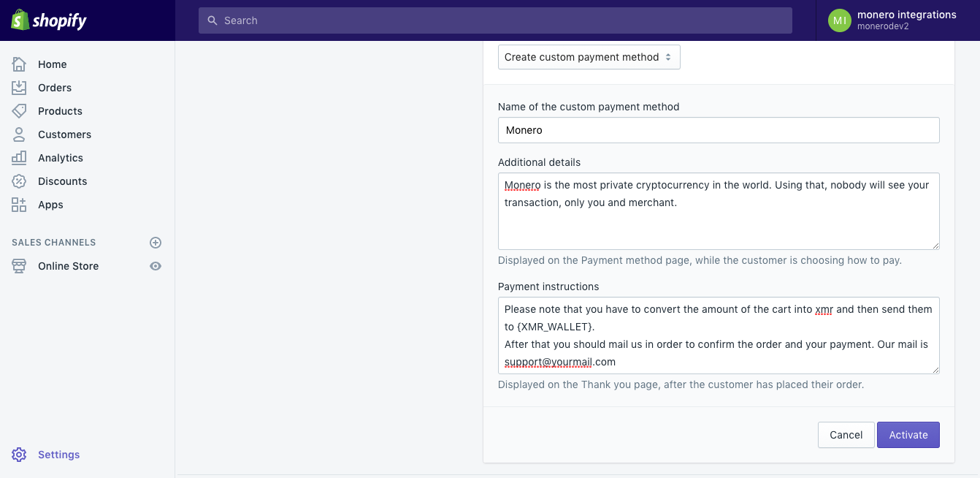Open Create custom payment method dropdown
The width and height of the screenshot is (980, 478).
coord(589,57)
